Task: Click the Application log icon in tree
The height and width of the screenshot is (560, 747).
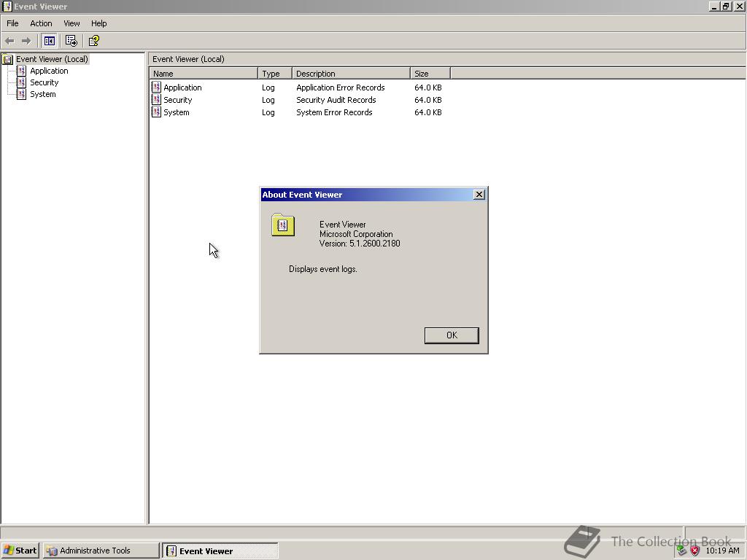Action: (21, 71)
